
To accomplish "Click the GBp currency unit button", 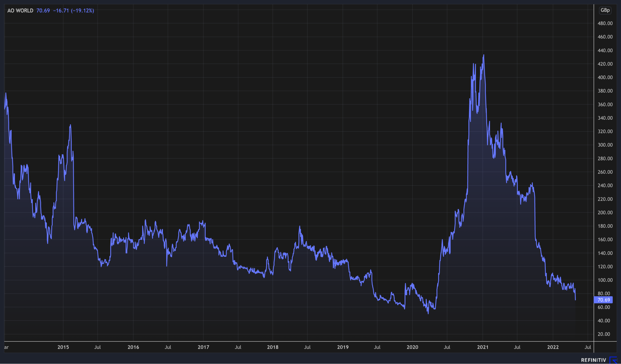I will coord(605,10).
